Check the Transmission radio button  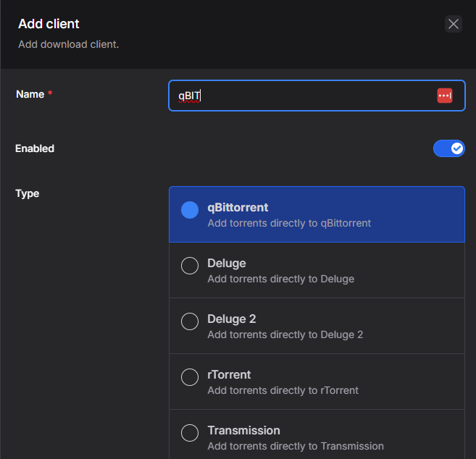pyautogui.click(x=190, y=433)
